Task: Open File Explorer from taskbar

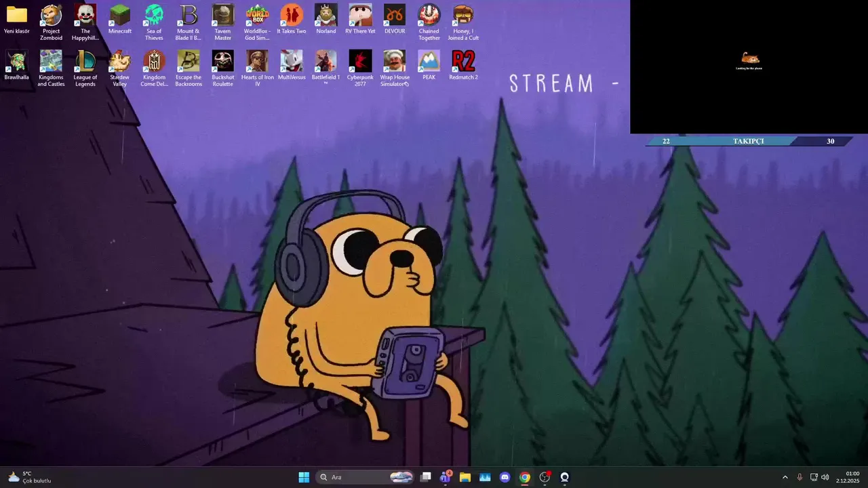Action: tap(465, 477)
